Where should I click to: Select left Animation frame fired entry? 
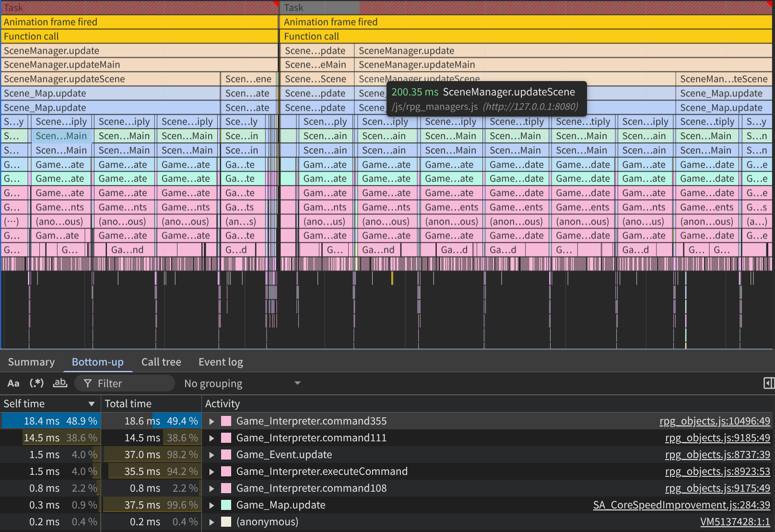[140, 22]
